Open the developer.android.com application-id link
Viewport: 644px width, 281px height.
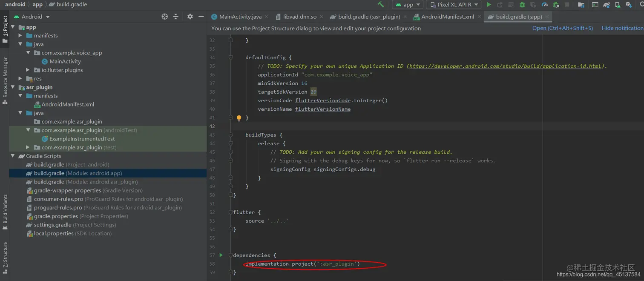tap(506, 66)
